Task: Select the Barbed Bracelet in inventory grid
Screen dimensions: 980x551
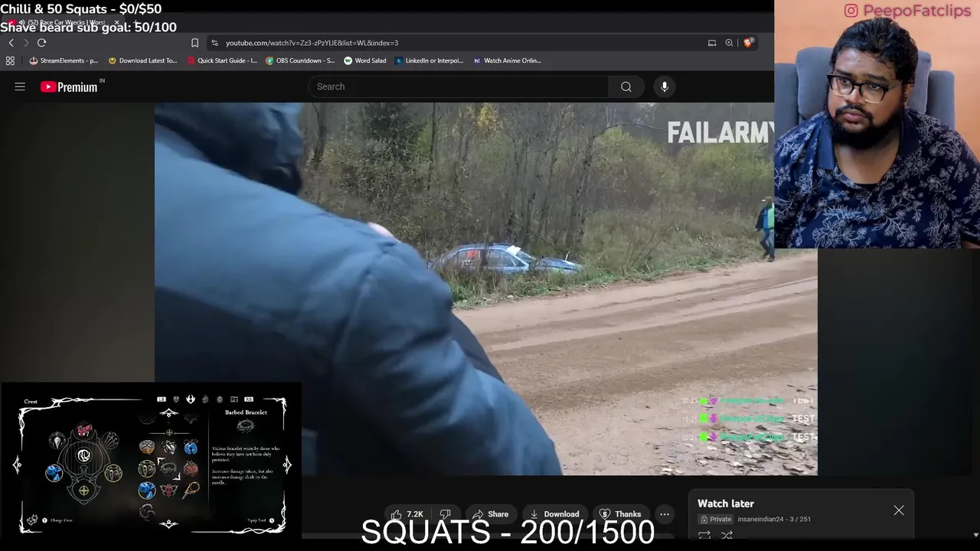Action: pos(168,468)
